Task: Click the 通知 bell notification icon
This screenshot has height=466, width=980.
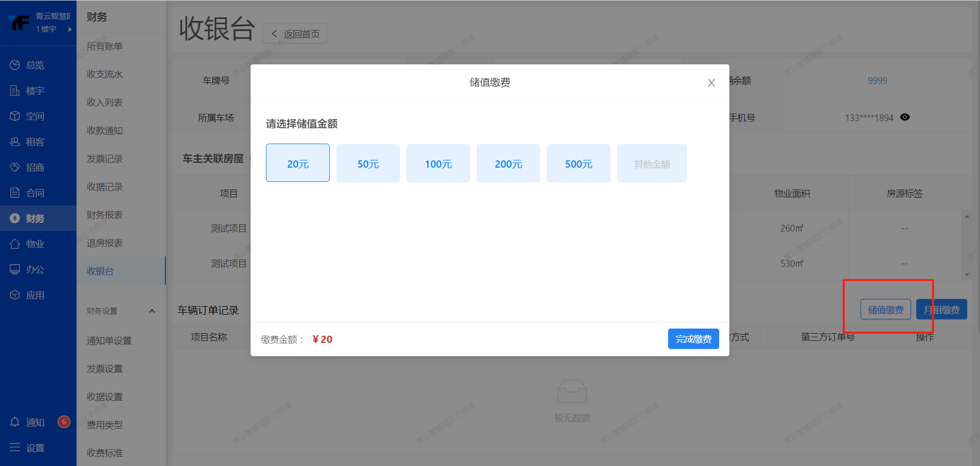Action: (15, 422)
